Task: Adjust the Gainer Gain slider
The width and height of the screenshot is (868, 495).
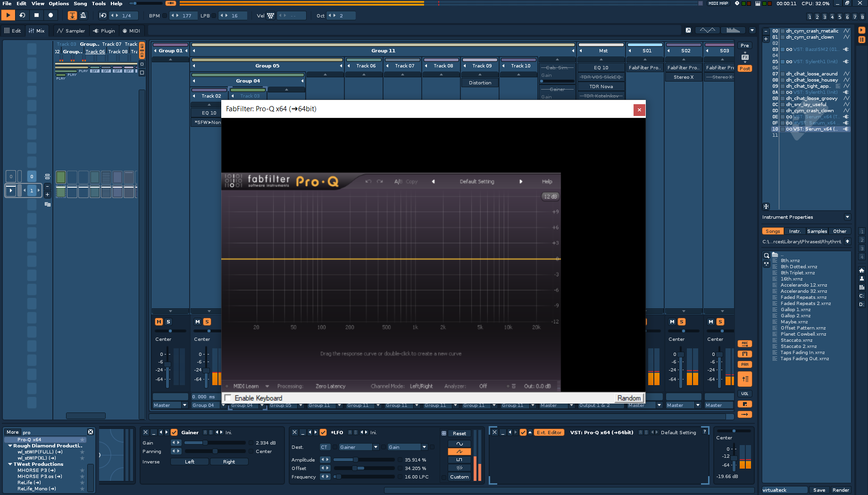Action: coord(215,443)
